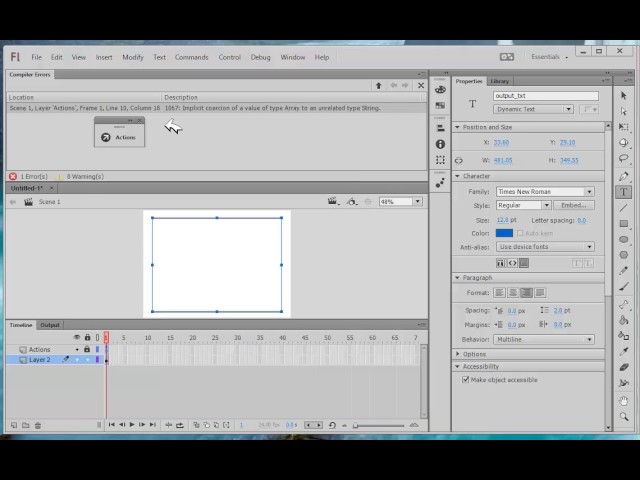Select the Pen tool
Screen dimensions: 640x480
[623, 176]
